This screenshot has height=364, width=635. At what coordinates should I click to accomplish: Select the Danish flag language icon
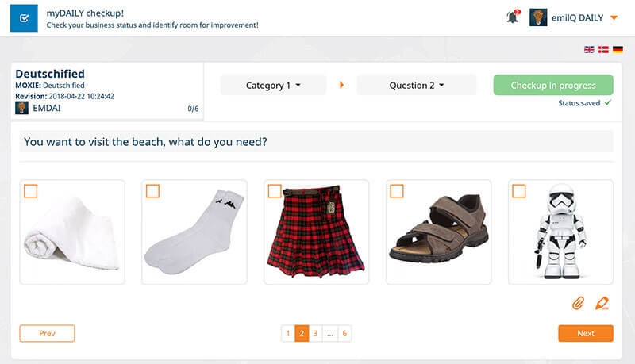click(603, 50)
